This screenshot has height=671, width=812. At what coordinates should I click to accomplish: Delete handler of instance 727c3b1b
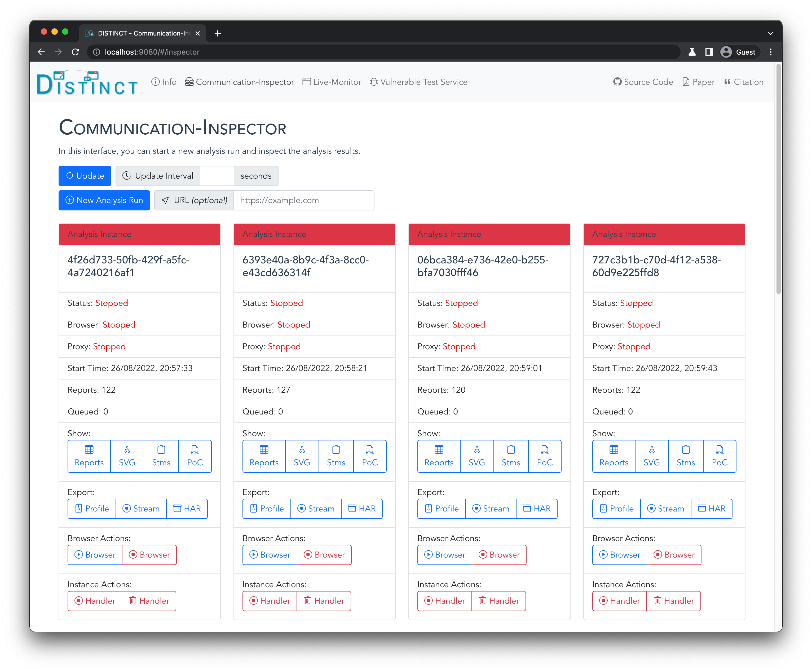click(674, 601)
